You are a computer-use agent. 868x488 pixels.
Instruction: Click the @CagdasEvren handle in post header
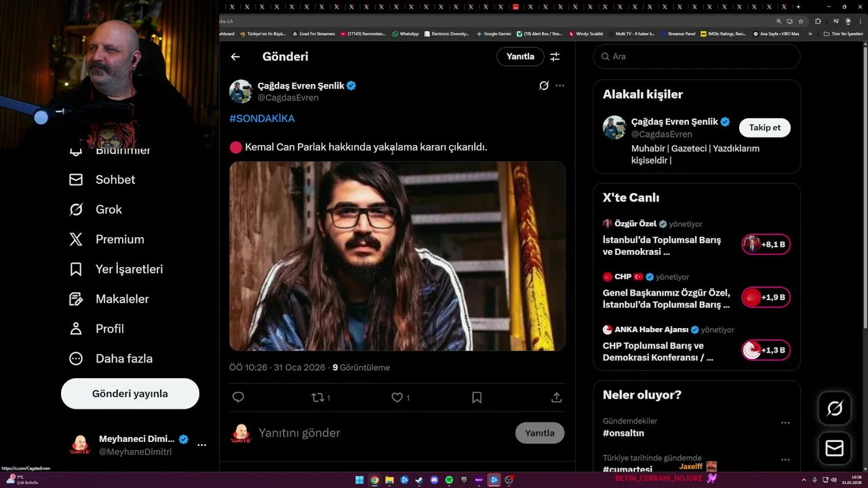click(x=288, y=98)
